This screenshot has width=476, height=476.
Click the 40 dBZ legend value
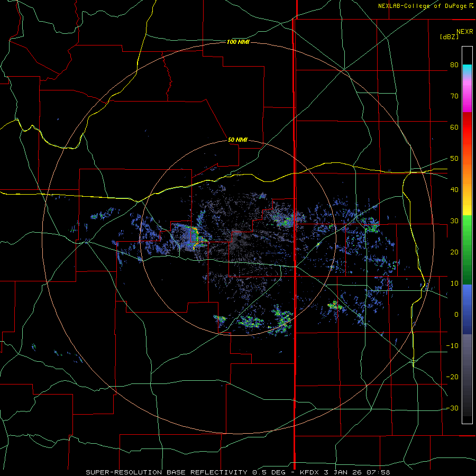(x=454, y=190)
